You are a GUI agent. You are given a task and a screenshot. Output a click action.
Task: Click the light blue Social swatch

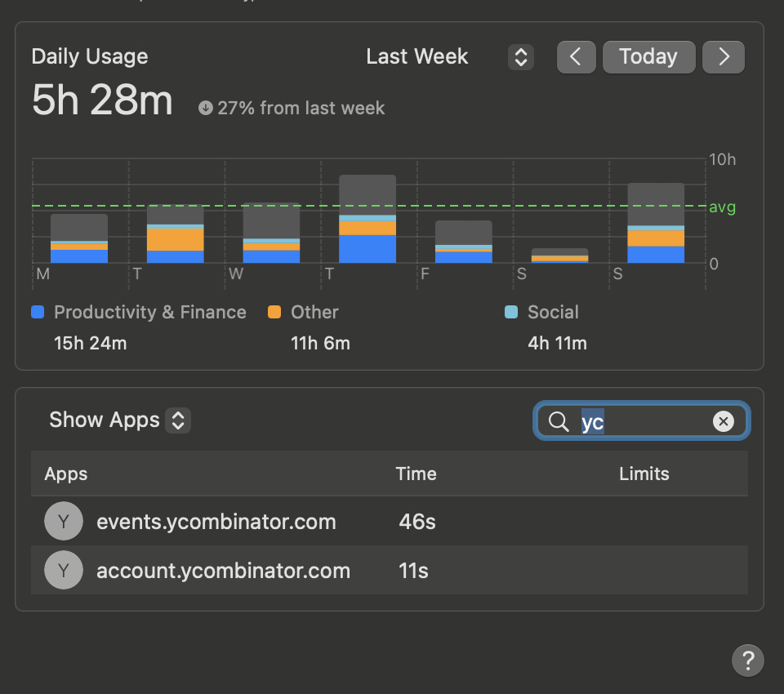click(x=511, y=312)
